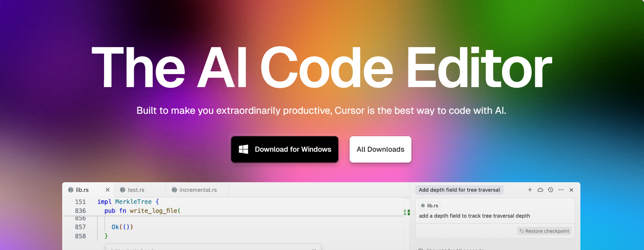This screenshot has width=644, height=250.
Task: Select the 'Add depth field for tree traversal' chat tab
Action: pos(459,190)
